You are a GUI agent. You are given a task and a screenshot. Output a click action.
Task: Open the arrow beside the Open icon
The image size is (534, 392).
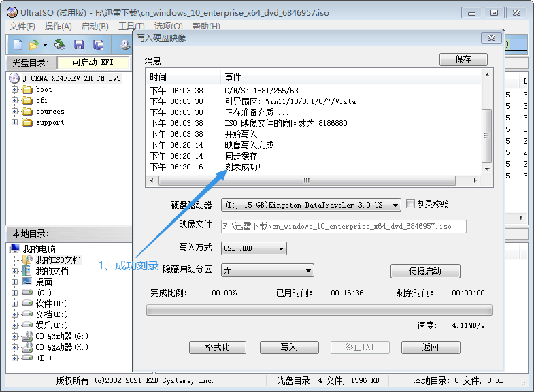click(45, 45)
